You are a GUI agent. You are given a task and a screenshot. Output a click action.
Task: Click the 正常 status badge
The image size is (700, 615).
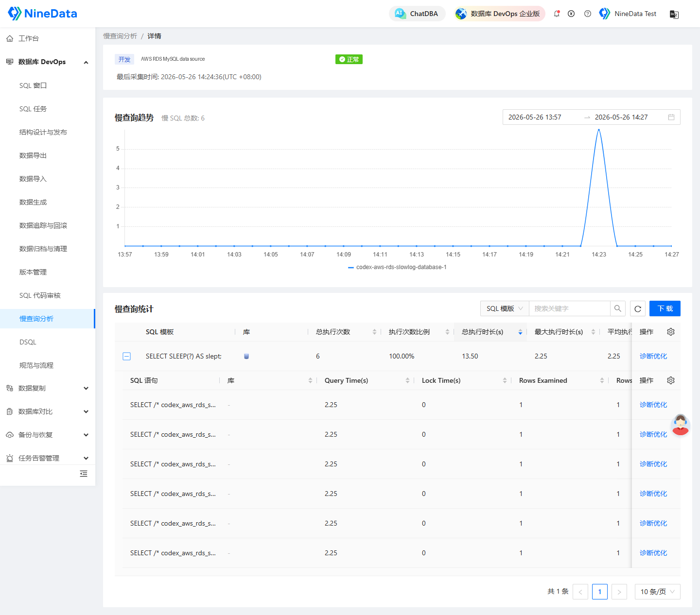(x=349, y=59)
